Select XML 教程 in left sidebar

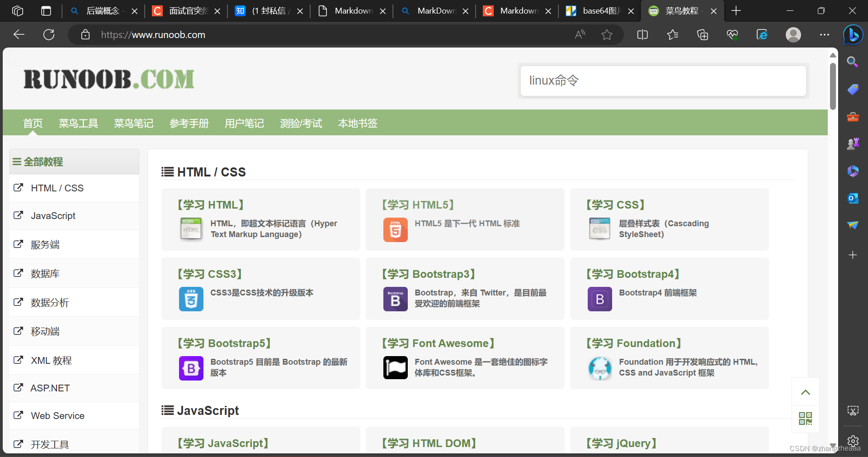74,360
